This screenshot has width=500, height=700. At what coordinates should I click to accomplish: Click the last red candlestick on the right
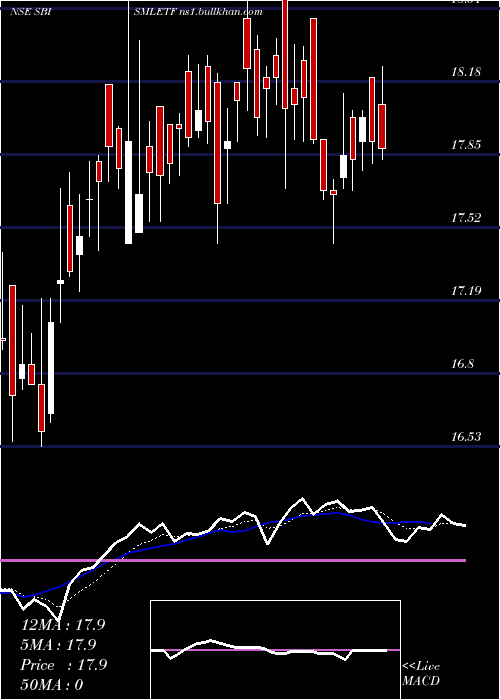pos(382,126)
